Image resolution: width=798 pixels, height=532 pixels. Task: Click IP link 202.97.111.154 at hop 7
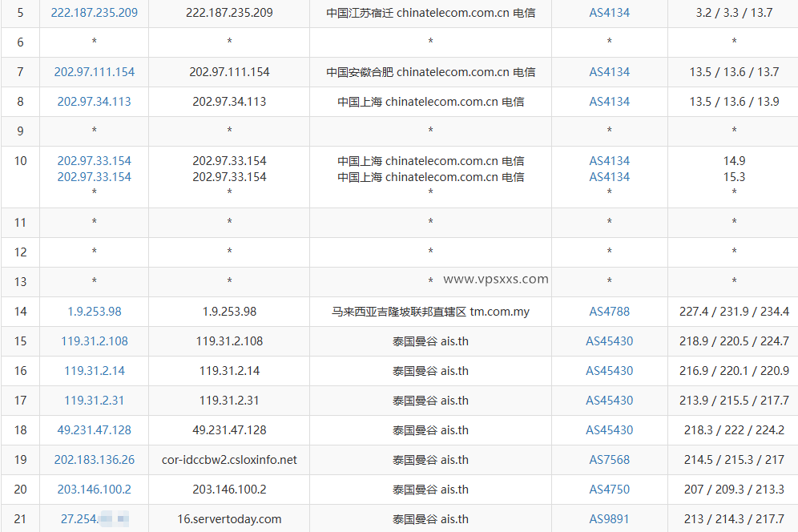pos(92,71)
